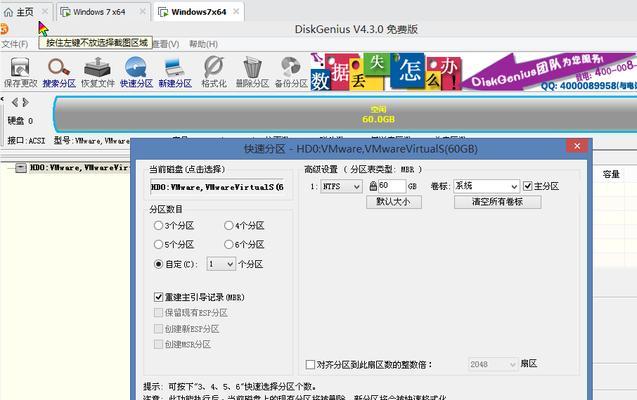Click the Delete Partition (删除分区) trash icon
This screenshot has width=637, height=400.
252,72
